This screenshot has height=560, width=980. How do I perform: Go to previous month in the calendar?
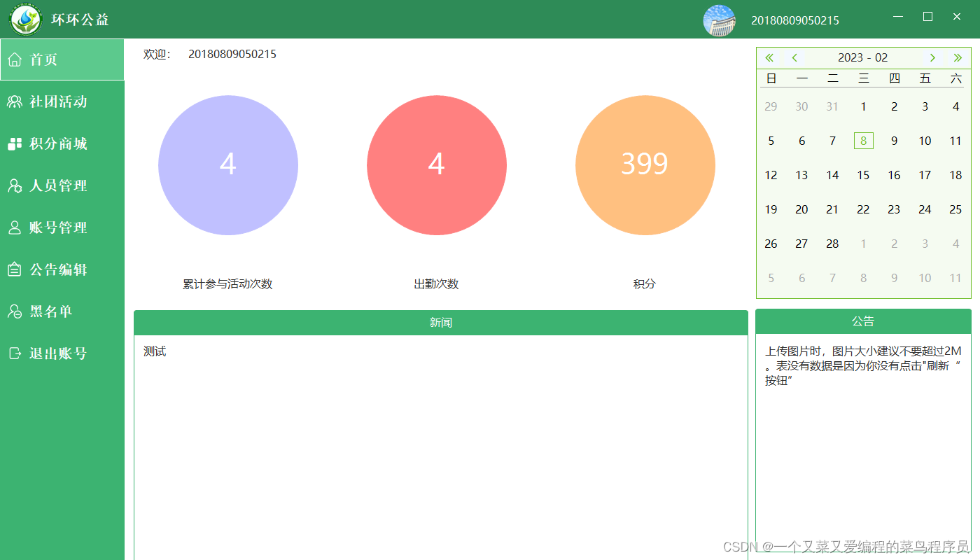click(794, 57)
